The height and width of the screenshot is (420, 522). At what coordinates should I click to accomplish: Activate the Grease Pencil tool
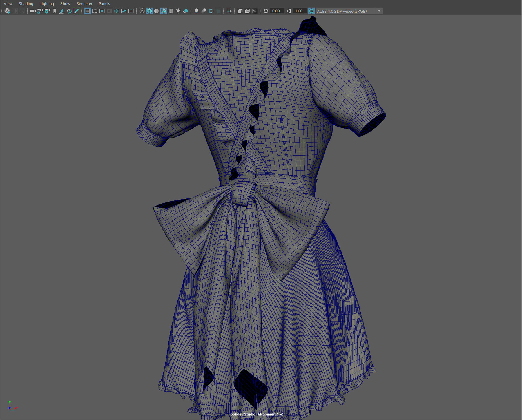tap(76, 11)
